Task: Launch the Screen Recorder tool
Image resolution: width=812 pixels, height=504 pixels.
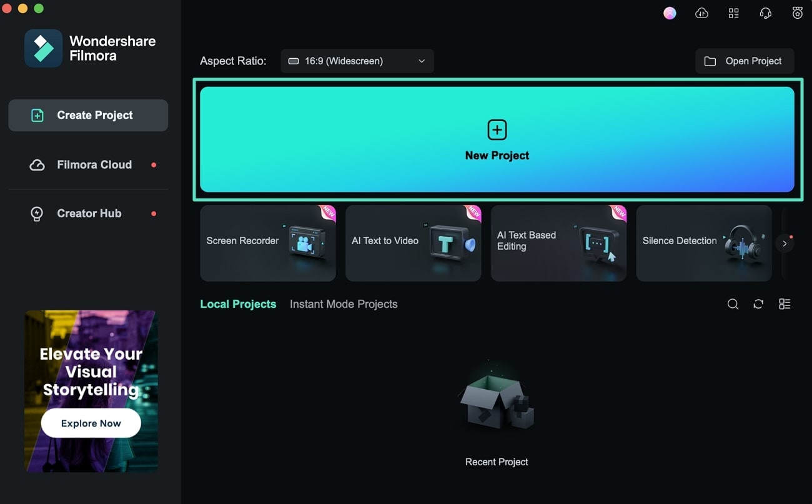Action: 268,243
